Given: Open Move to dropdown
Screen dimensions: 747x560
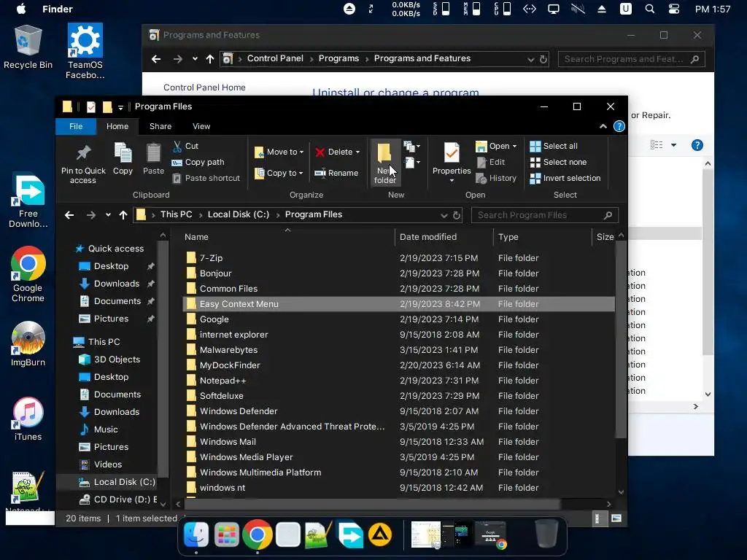Looking at the screenshot, I should click(x=279, y=152).
